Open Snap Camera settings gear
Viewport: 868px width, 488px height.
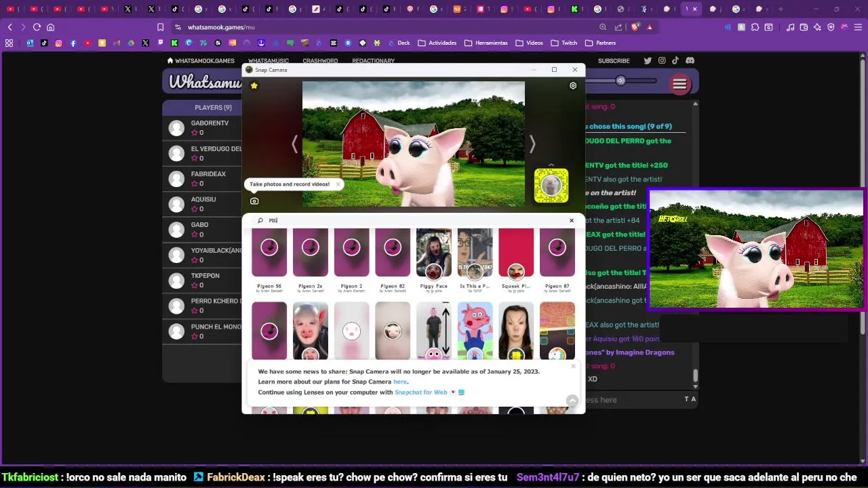573,85
